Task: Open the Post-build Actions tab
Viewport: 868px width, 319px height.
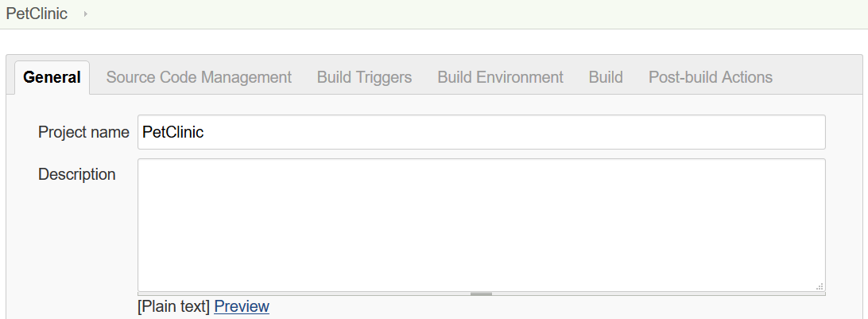Action: pyautogui.click(x=711, y=77)
